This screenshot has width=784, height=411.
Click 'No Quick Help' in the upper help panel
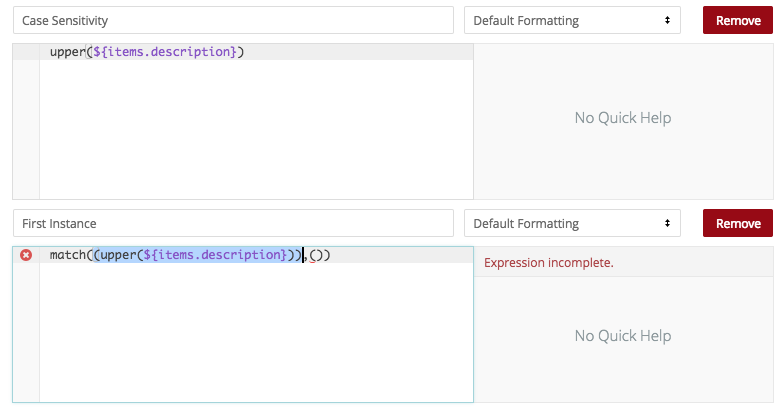coord(622,118)
